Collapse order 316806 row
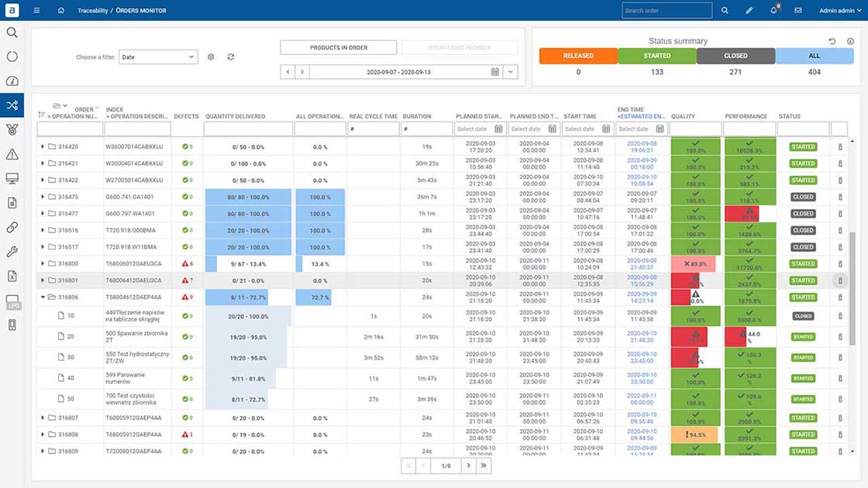 click(x=43, y=297)
